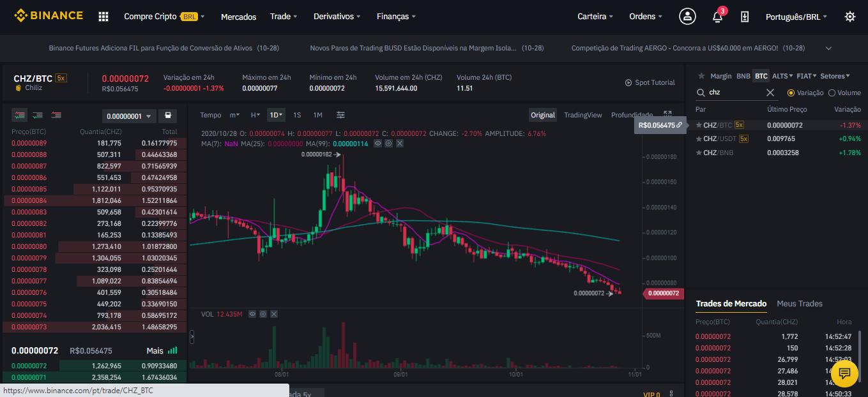The width and height of the screenshot is (868, 397).
Task: Open order book precision 0.00000001 dropdown
Action: pos(129,116)
